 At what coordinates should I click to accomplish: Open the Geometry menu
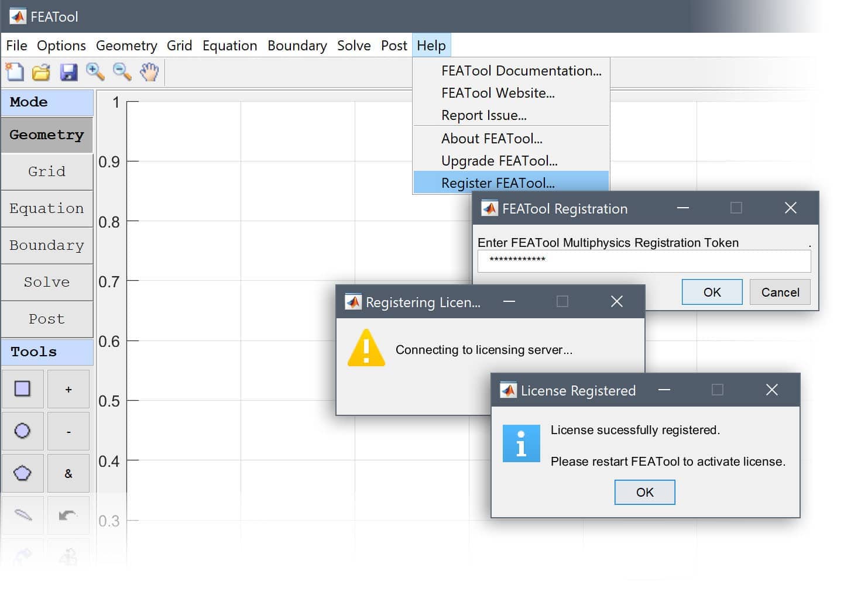[126, 46]
